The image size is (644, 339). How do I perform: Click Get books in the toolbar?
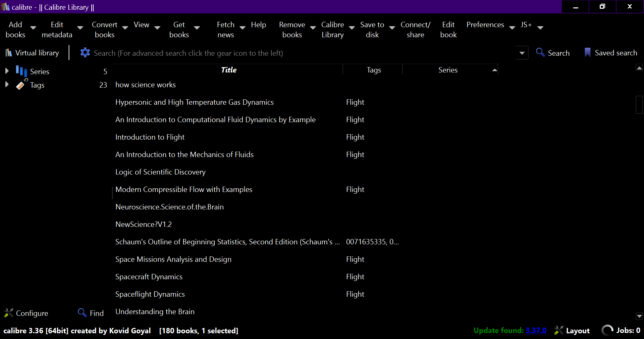pos(179,30)
